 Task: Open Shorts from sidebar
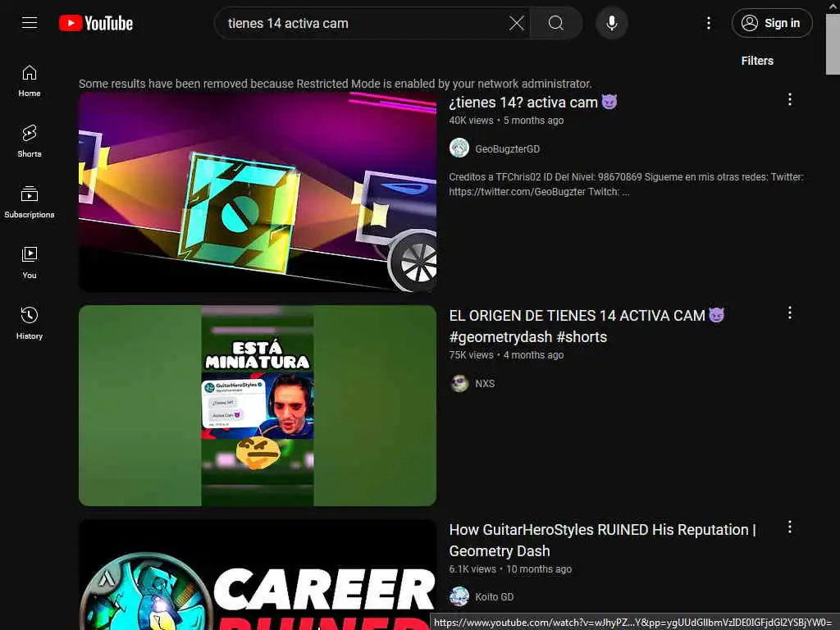click(30, 141)
